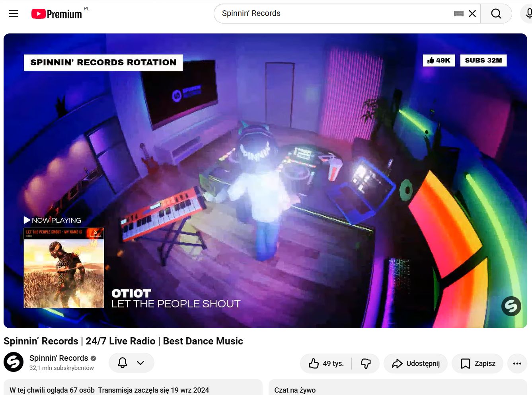Open more actions three-dot menu
Viewport: 532px width, 395px height.
[x=517, y=363]
